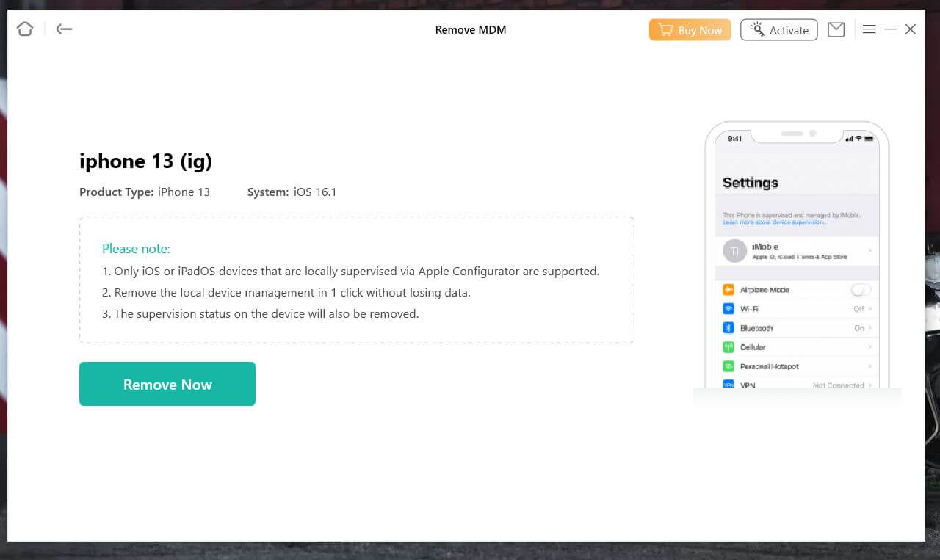Close the Remove MDM window

point(911,29)
